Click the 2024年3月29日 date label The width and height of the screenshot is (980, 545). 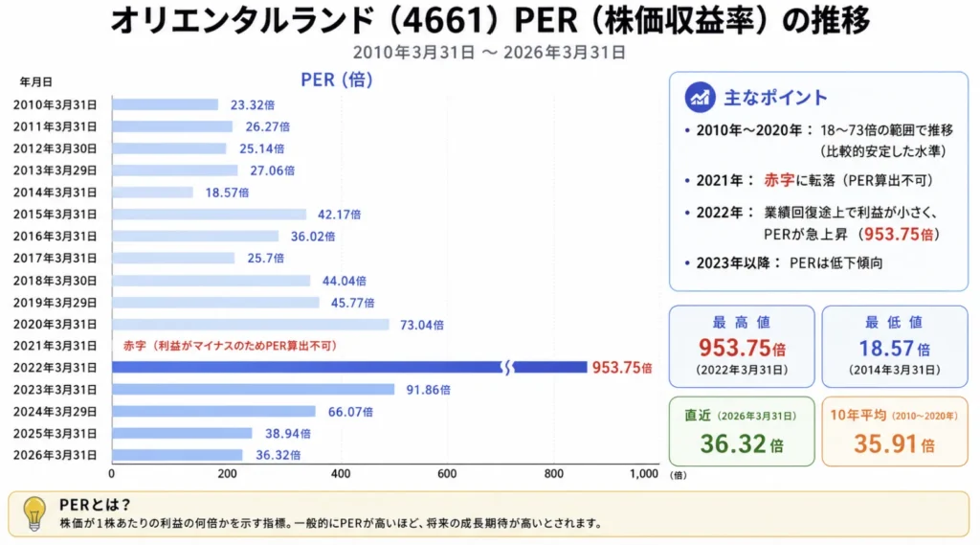coord(55,412)
